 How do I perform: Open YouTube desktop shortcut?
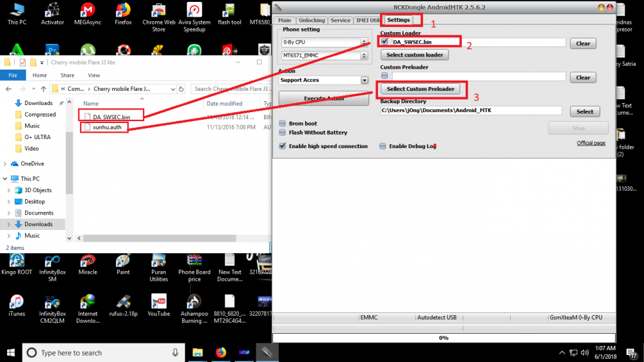[x=158, y=305]
